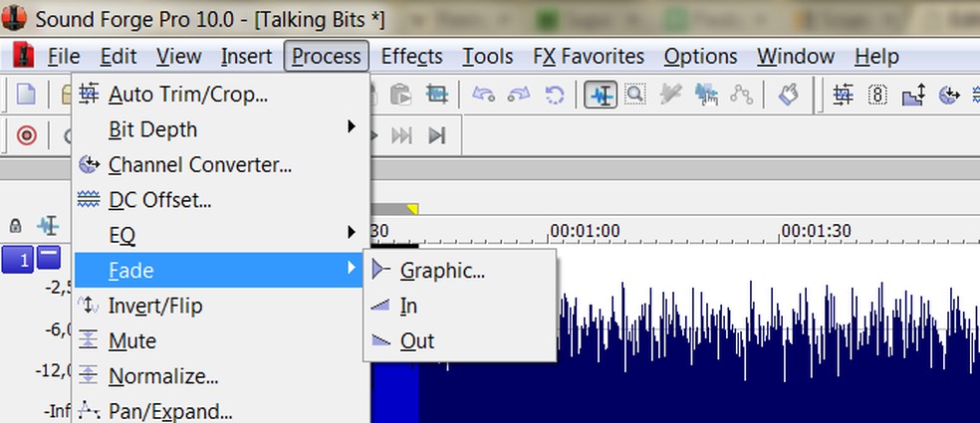This screenshot has height=423, width=980.
Task: Select DC Offset from the menu
Action: point(219,200)
